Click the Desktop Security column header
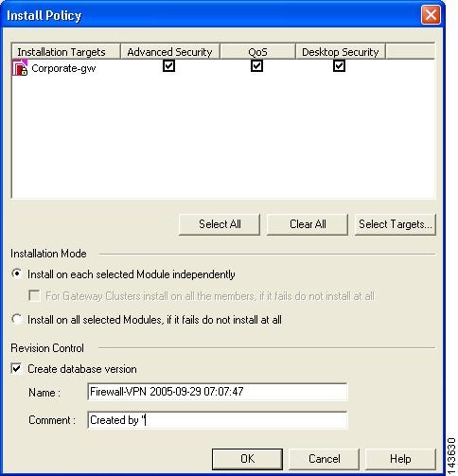Image resolution: width=458 pixels, height=476 pixels. click(x=341, y=52)
